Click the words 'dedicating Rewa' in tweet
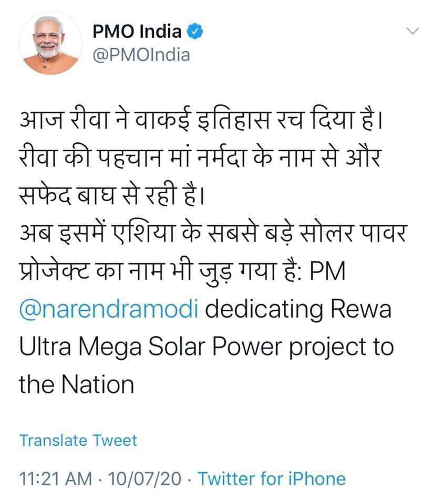 (298, 309)
